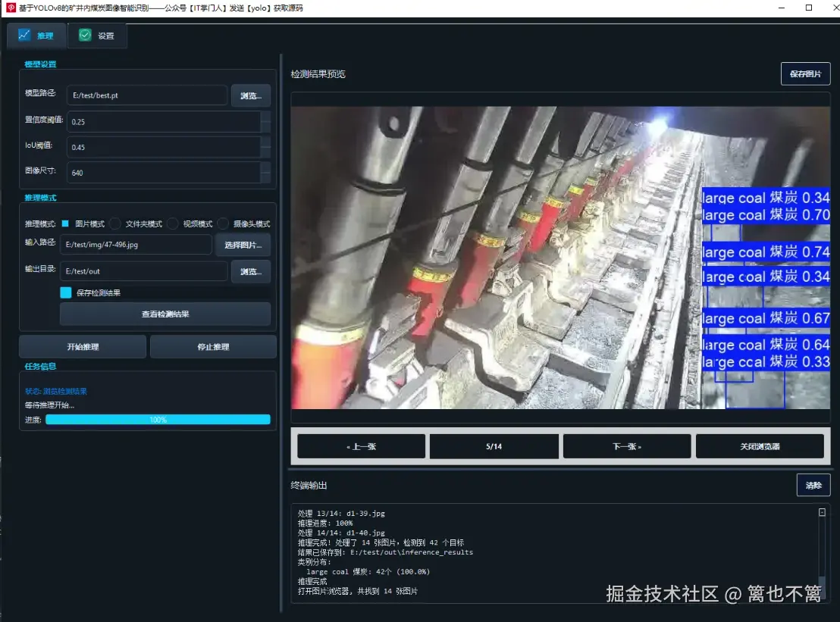
Task: Click the 模型路径 input field
Action: click(147, 95)
